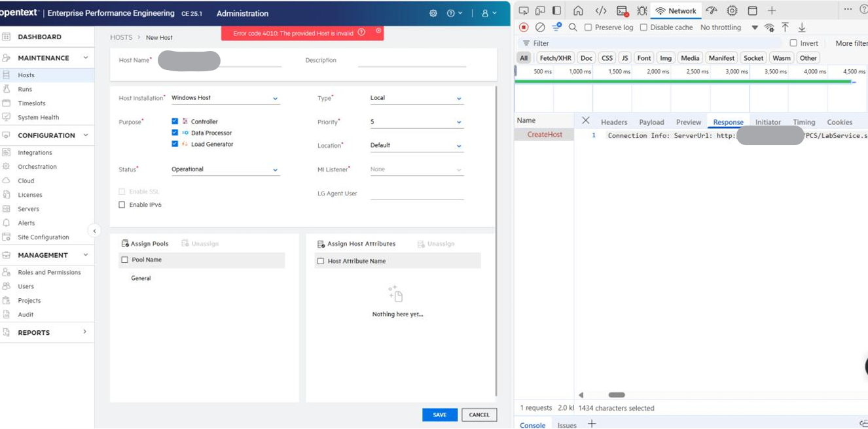Uncheck the Load Generator checkbox

(x=175, y=144)
